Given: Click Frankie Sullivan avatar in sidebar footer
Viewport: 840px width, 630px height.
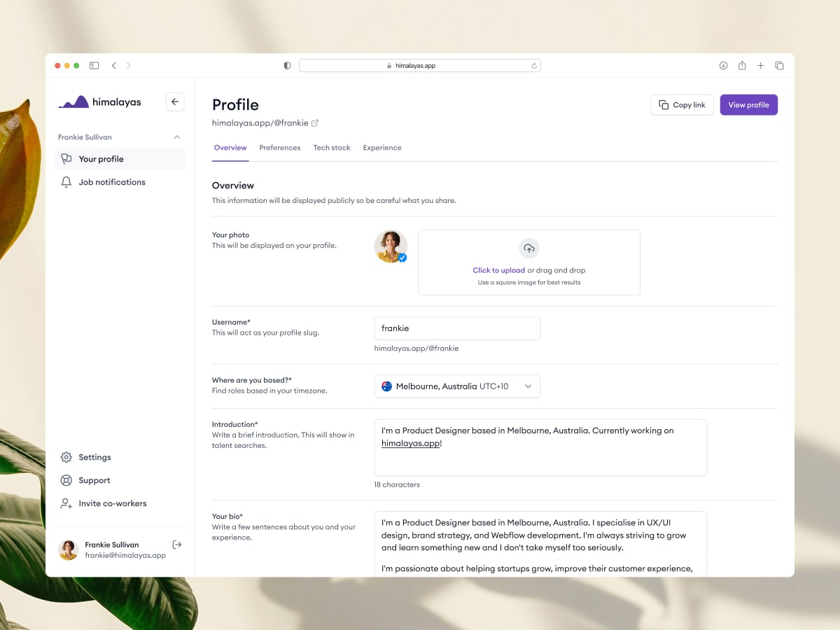Looking at the screenshot, I should (x=68, y=549).
